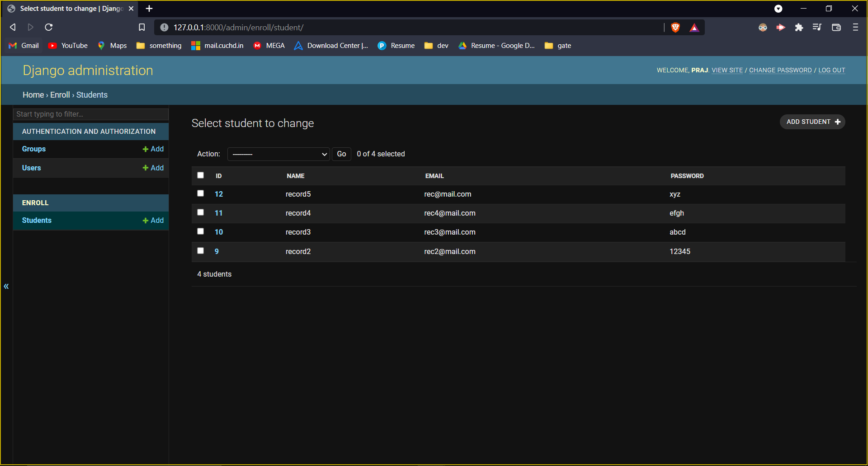This screenshot has width=868, height=466.
Task: Open the something bookmarks folder
Action: [x=159, y=46]
